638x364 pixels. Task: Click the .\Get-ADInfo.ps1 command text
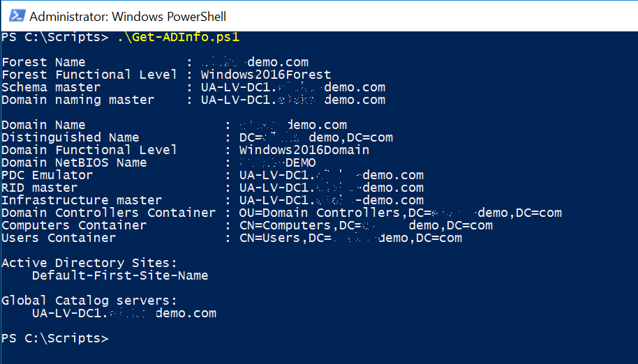(178, 37)
